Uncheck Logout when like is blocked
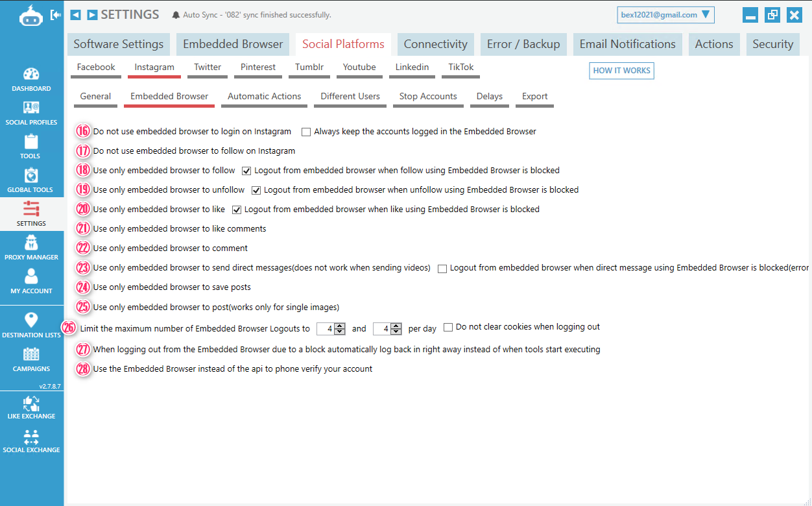Viewport: 812px width, 506px height. [x=237, y=210]
